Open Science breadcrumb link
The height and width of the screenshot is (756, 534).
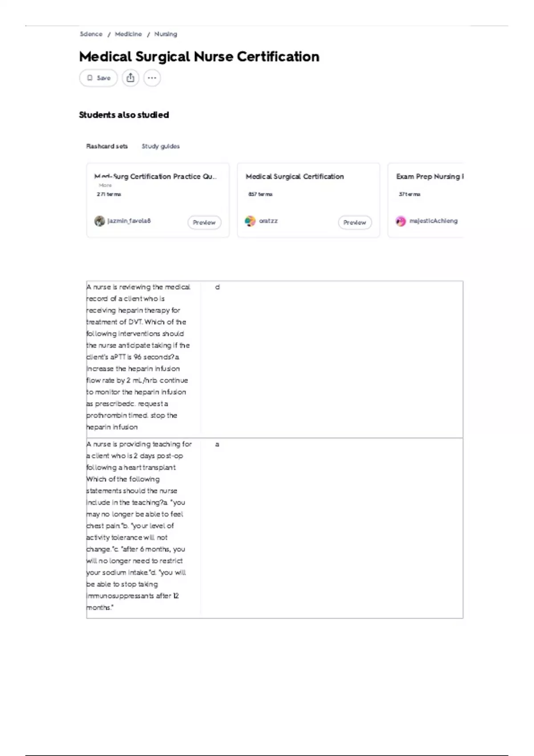tap(91, 34)
